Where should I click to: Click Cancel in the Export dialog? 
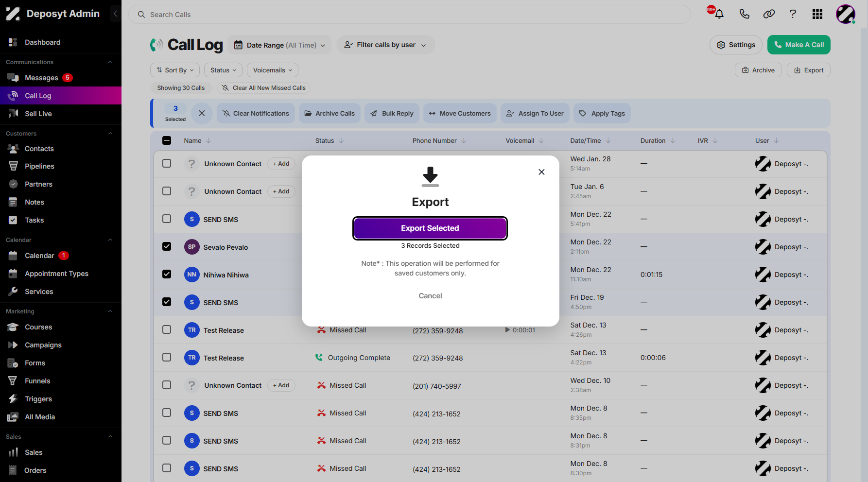[431, 296]
